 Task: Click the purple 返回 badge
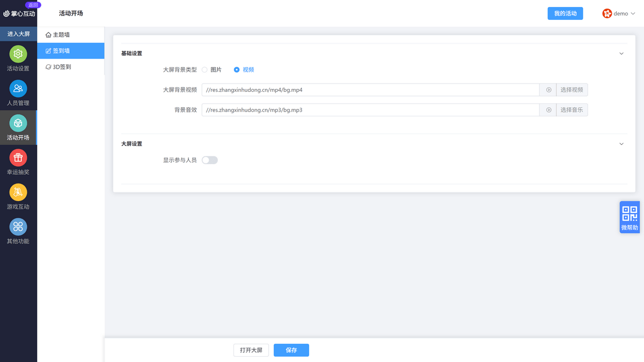tap(33, 5)
